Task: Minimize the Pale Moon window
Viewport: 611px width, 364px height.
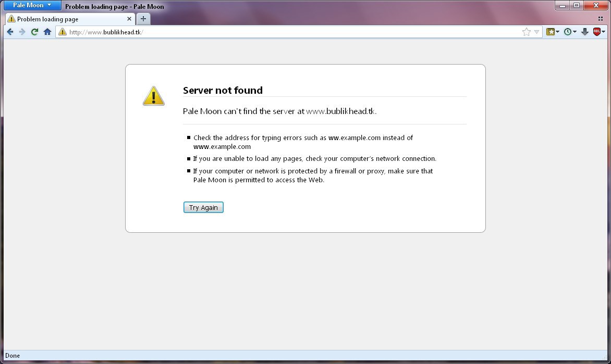Action: click(x=563, y=5)
